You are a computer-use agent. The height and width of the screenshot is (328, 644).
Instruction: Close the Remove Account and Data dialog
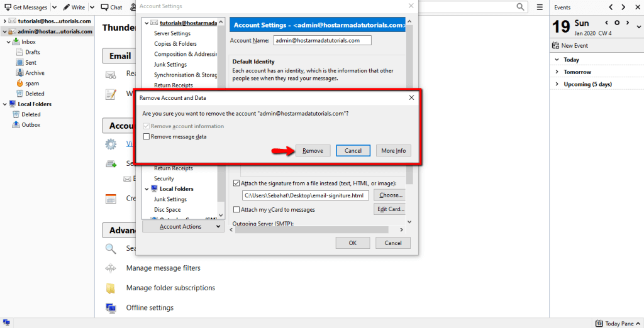(x=411, y=97)
